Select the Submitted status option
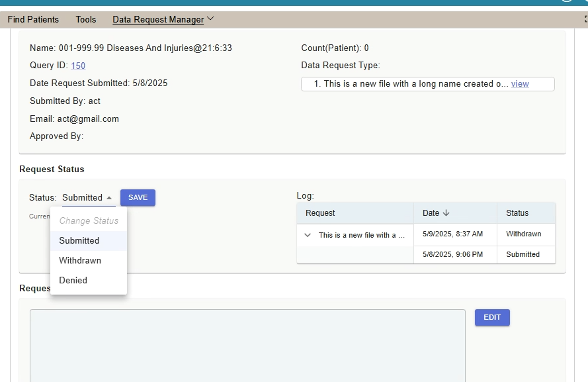This screenshot has height=382, width=588. 79,241
